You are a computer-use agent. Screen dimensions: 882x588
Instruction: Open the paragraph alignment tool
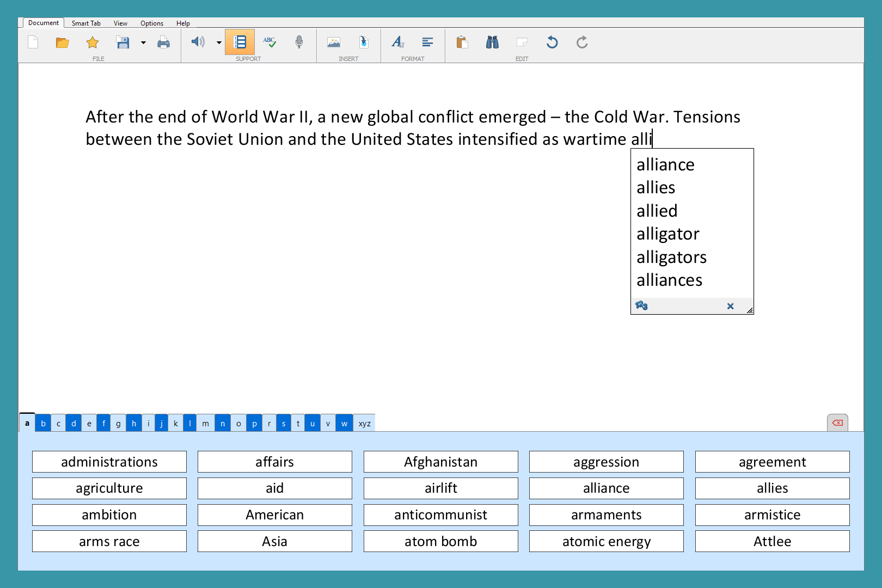pyautogui.click(x=428, y=42)
